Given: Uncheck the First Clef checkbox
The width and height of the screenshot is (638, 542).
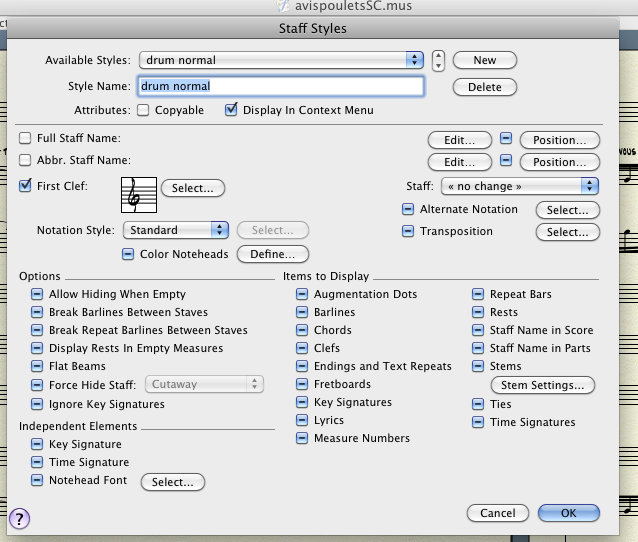Looking at the screenshot, I should [25, 186].
